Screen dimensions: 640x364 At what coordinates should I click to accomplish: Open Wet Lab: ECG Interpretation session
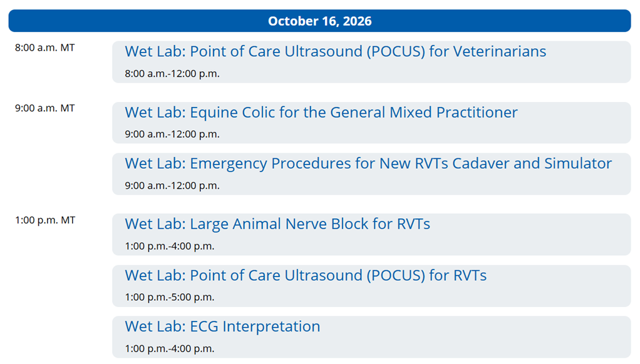[x=222, y=326]
